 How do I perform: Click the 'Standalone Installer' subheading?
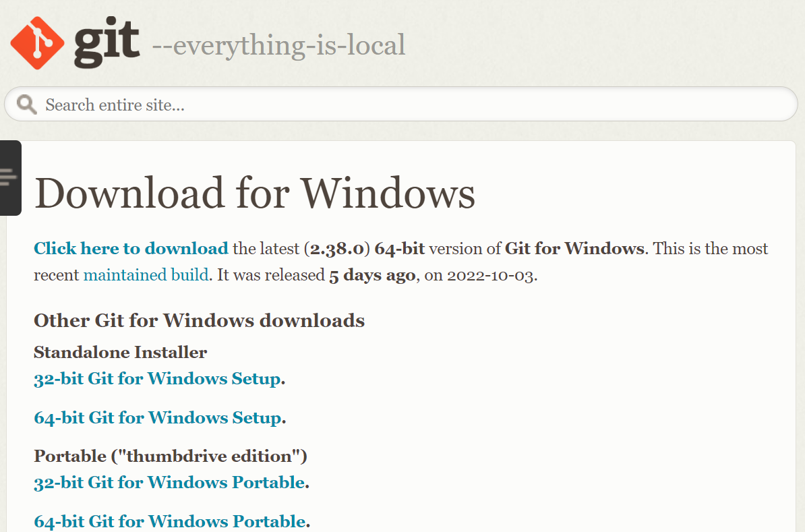click(120, 352)
